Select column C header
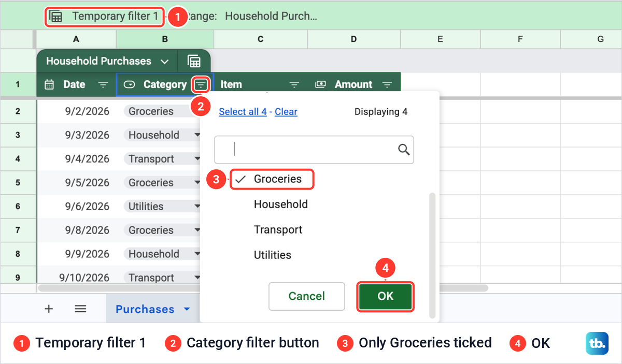Screen dimensions: 622x364 tap(261, 39)
